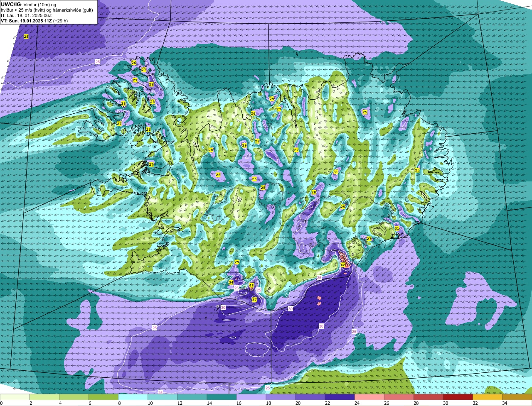This screenshot has width=532, height=406.
Task: Select the dark red swatch between 30 and 32
Action: pyautogui.click(x=458, y=397)
